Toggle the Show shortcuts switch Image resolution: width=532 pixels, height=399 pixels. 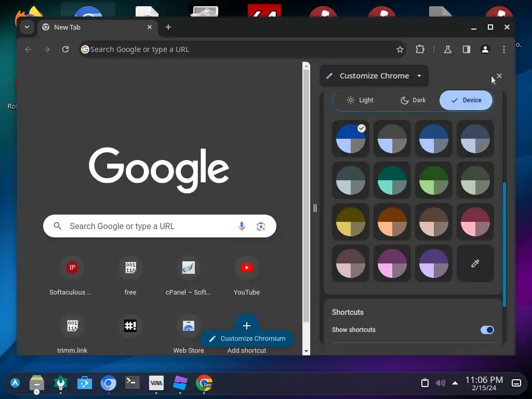pos(487,330)
